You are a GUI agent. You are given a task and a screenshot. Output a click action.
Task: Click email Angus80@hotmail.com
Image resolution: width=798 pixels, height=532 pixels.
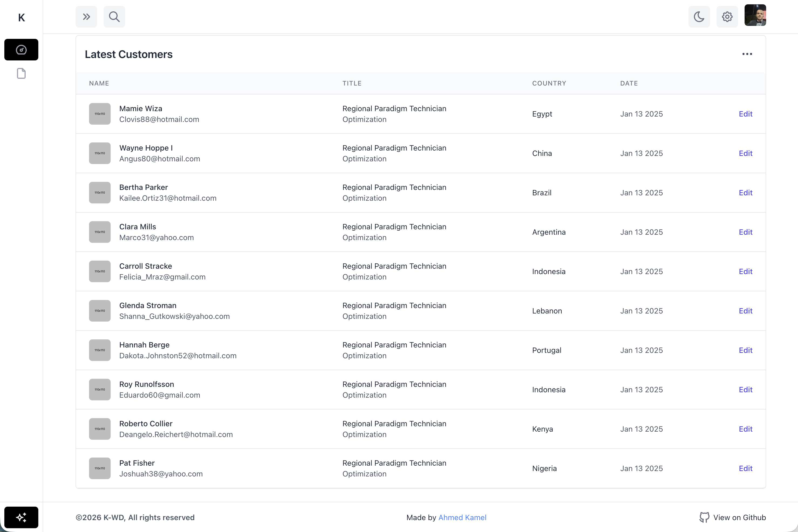pyautogui.click(x=160, y=159)
